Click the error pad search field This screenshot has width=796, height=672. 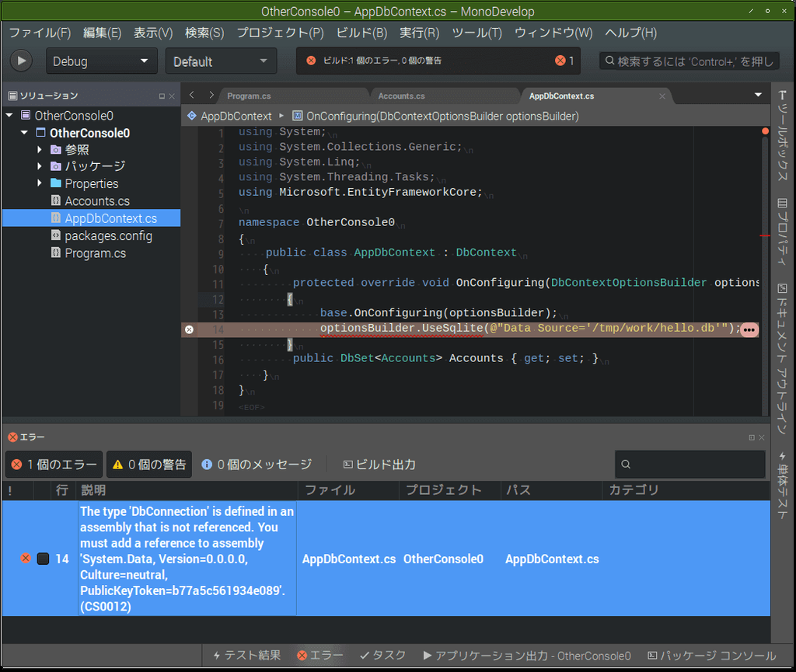[688, 464]
